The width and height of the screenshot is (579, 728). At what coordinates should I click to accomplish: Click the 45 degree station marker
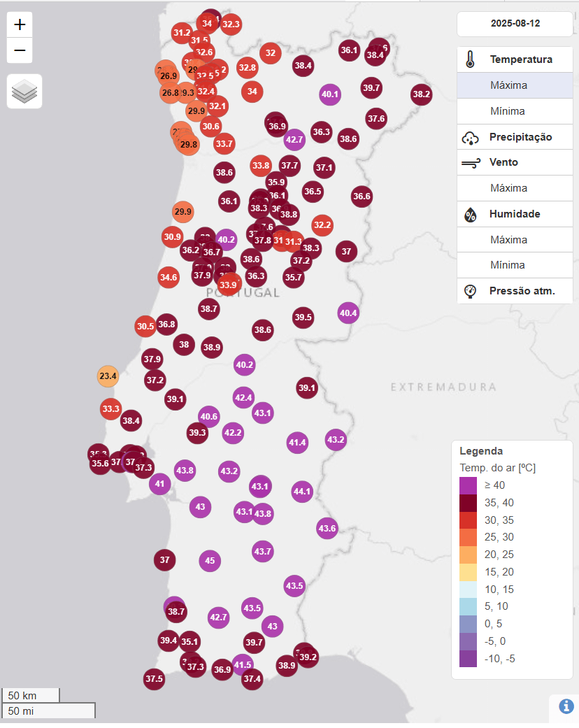tap(210, 561)
